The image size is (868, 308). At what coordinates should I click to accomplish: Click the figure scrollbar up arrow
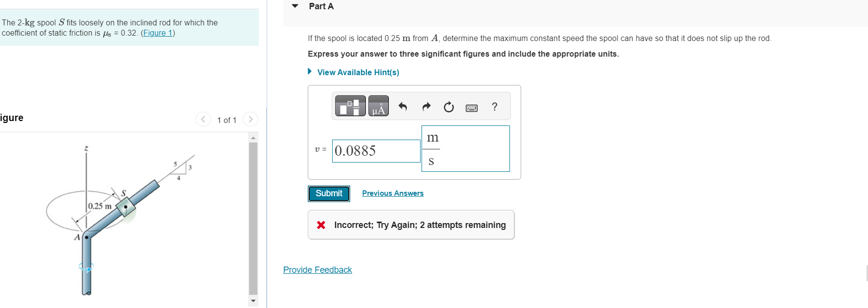[253, 138]
